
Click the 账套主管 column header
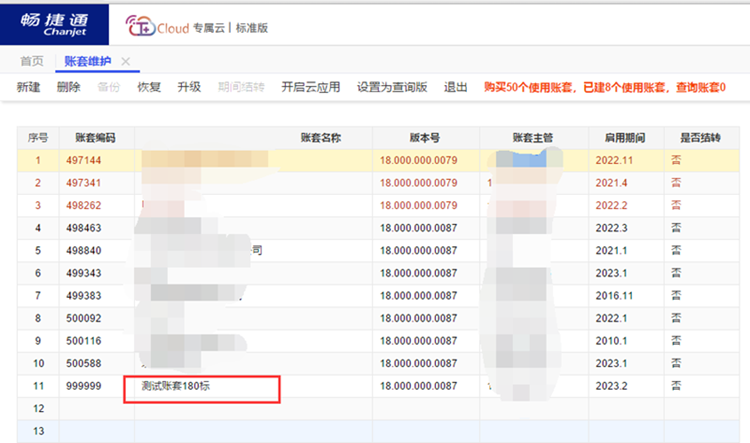[533, 138]
